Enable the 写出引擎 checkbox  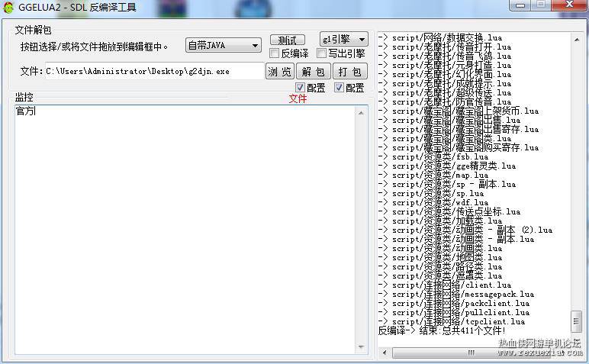321,53
